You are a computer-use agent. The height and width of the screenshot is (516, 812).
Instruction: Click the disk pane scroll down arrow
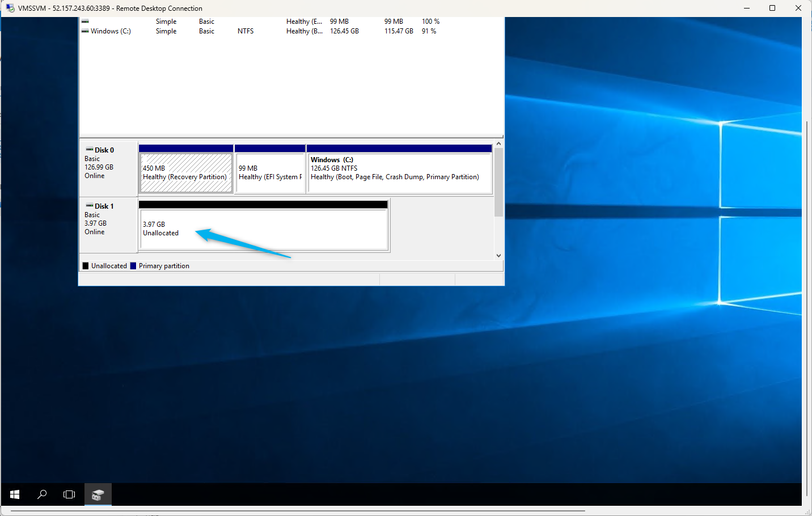[499, 256]
